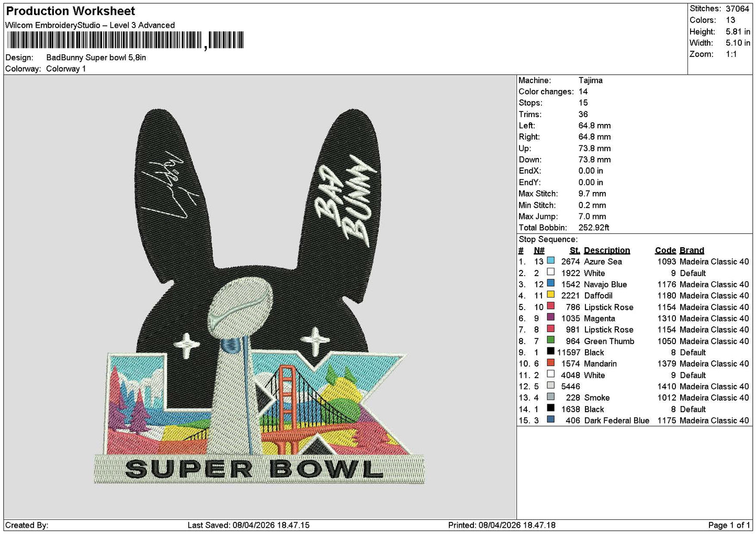This screenshot has height=534, width=756.
Task: Click the Max Stitch value 9.7 mm
Action: [592, 194]
